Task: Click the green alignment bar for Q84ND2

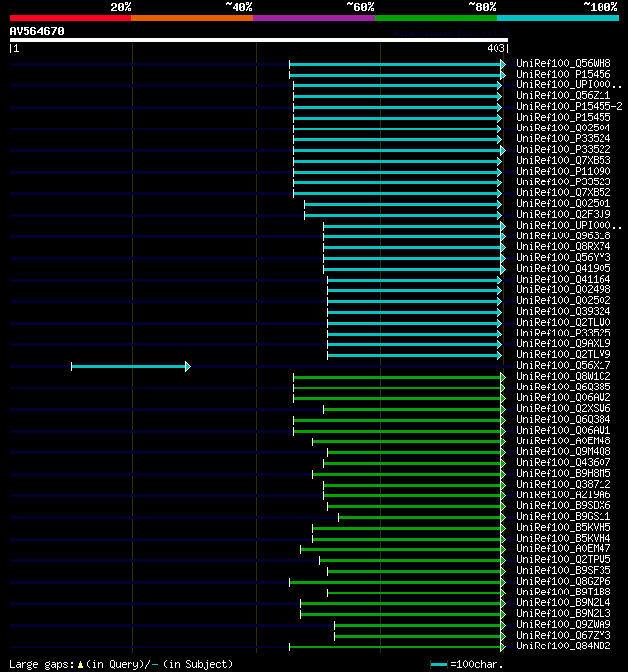Action: coord(395,647)
